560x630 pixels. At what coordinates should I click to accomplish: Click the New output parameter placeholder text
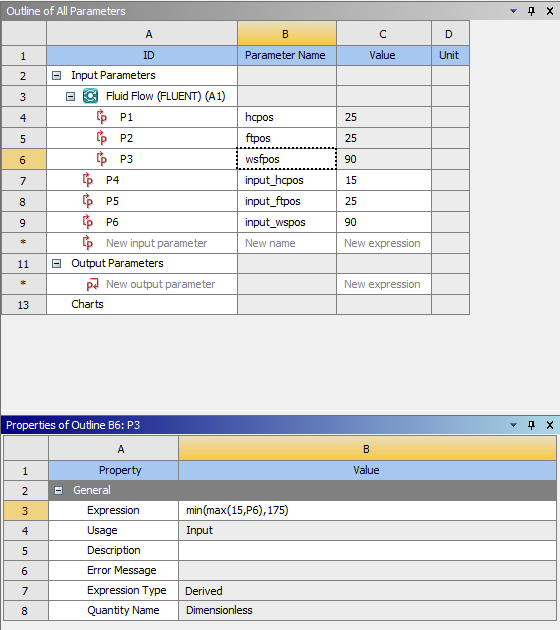click(x=160, y=284)
